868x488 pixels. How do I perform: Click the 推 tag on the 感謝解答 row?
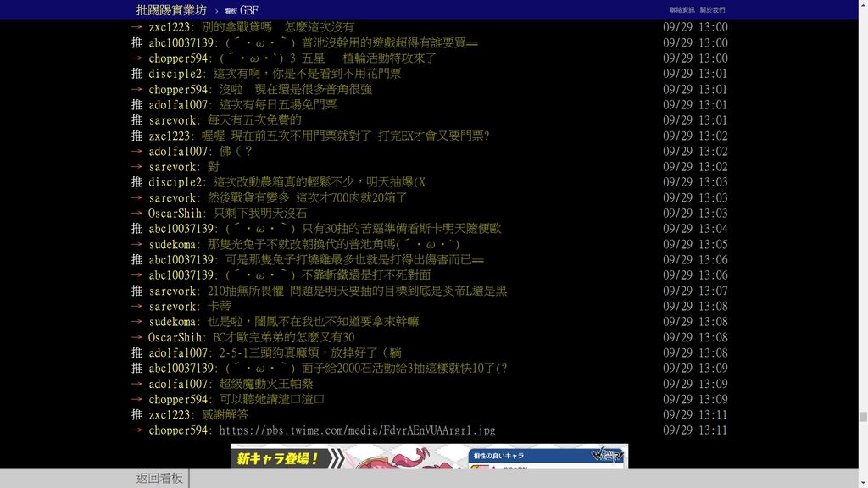[x=136, y=414]
